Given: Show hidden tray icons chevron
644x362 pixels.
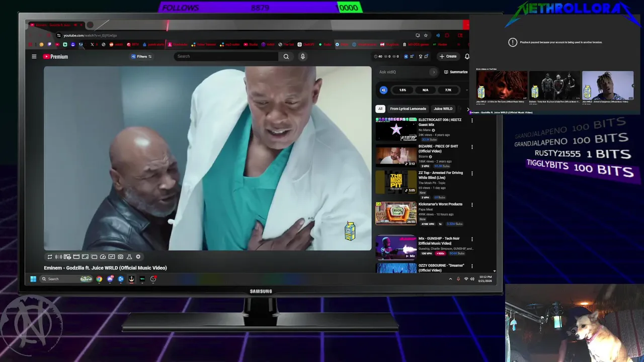Looking at the screenshot, I should (x=450, y=279).
